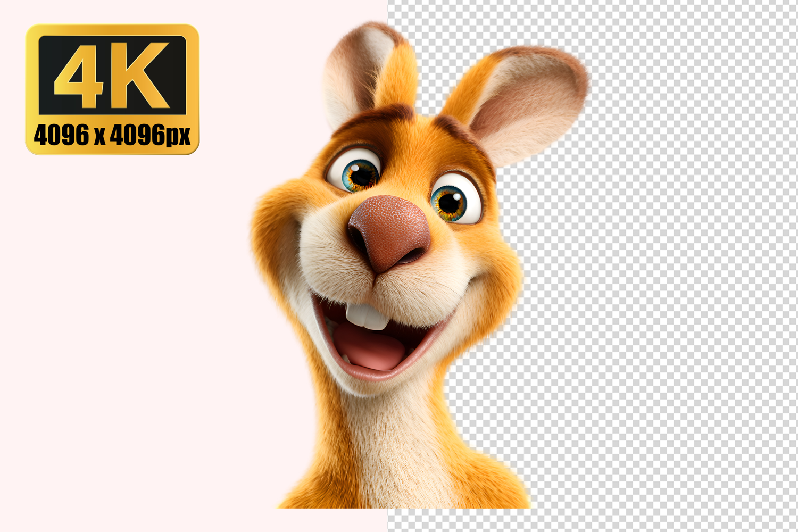Screen dimensions: 798x532
Task: Click the dark nostril on the nose
Action: point(358,238)
